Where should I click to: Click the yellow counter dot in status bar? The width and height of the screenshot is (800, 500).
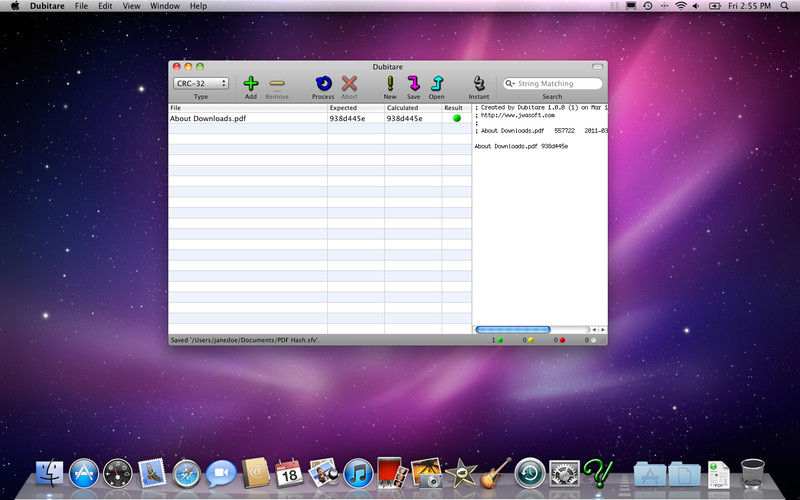coord(531,340)
